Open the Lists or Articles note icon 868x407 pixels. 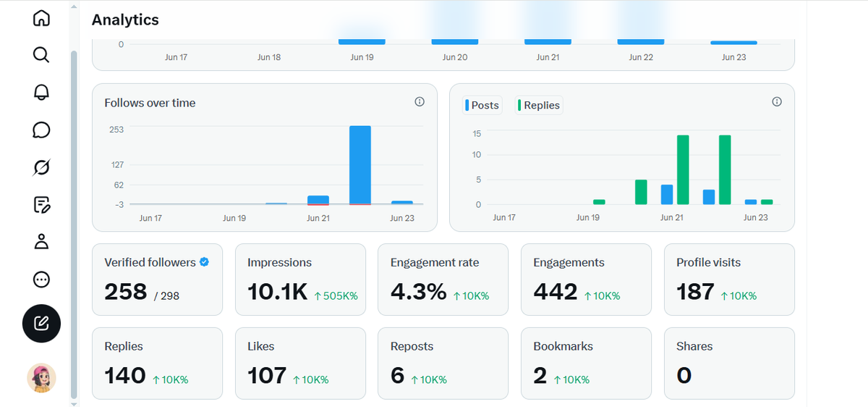[41, 204]
